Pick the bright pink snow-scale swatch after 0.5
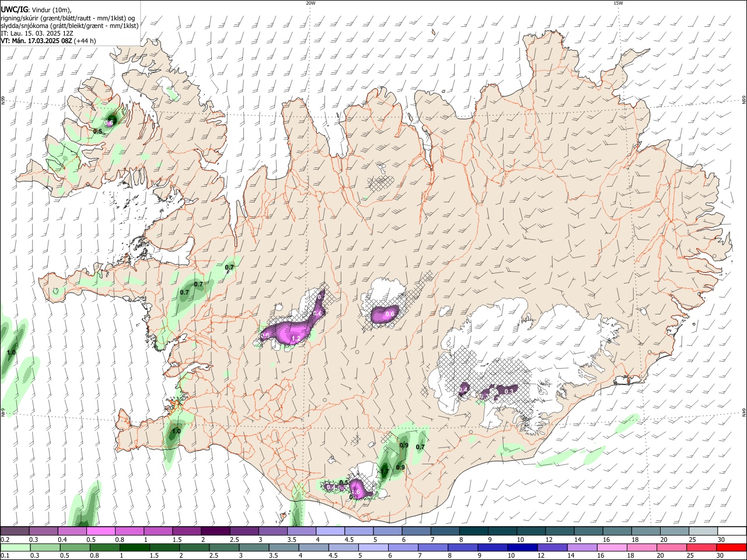The height and width of the screenshot is (560, 747). 100,531
